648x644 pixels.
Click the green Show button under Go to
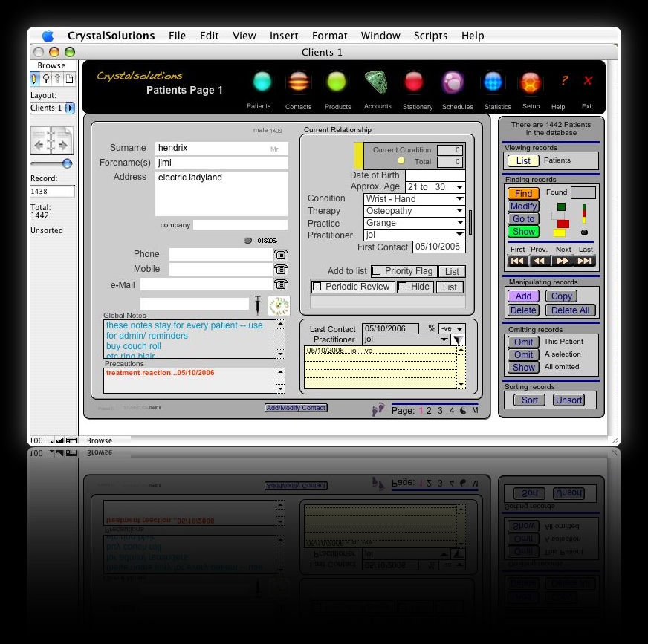[x=523, y=232]
